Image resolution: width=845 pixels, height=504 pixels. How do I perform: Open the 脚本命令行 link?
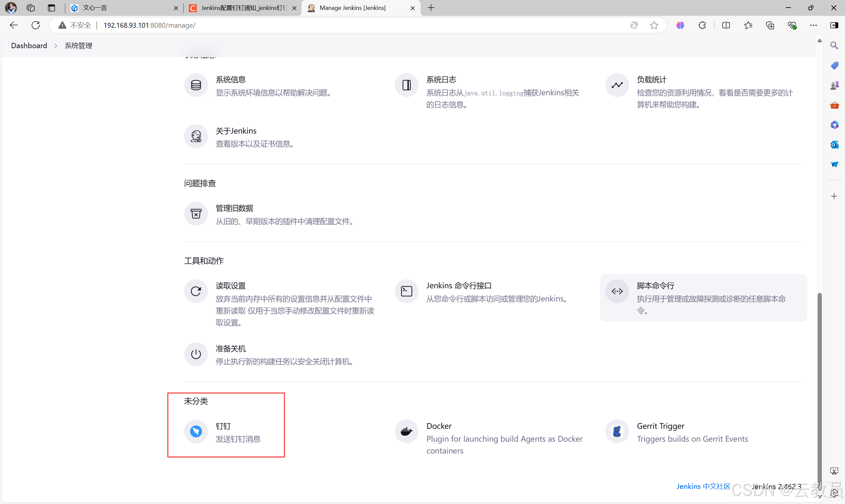pos(656,286)
